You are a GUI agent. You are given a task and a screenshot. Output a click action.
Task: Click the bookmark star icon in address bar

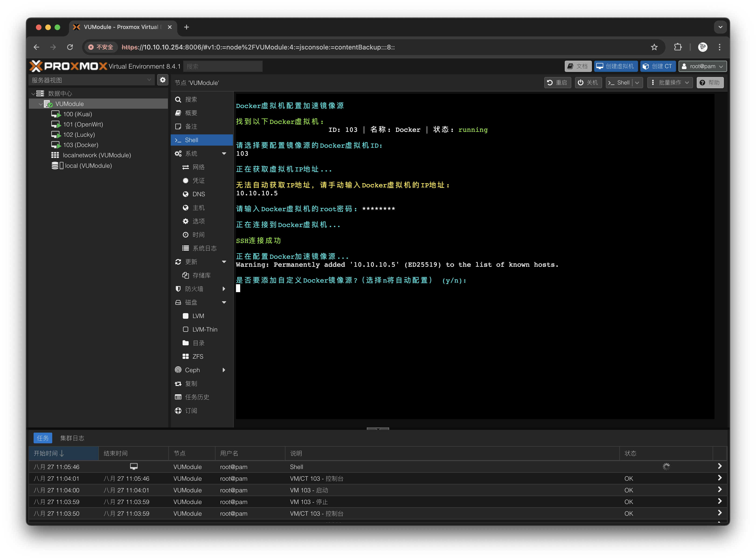[654, 47]
